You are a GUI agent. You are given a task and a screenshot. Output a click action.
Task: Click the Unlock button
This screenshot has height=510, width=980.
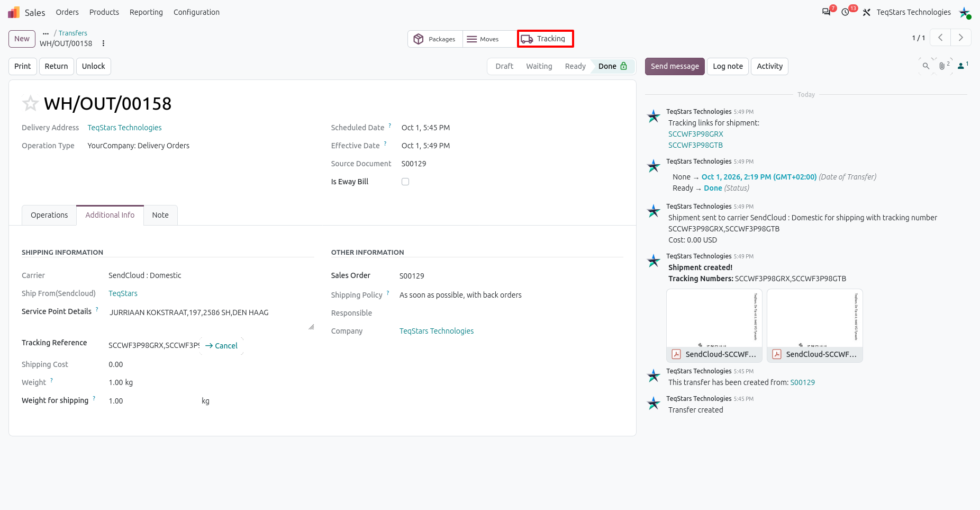coord(94,66)
